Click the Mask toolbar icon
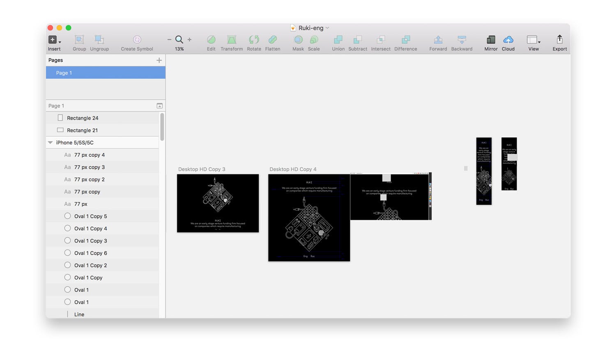Screen dimensions: 616x364 pos(298,39)
